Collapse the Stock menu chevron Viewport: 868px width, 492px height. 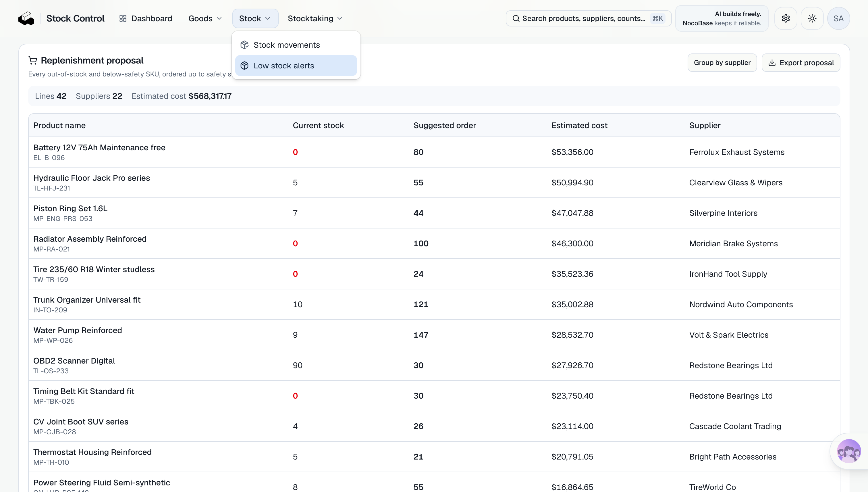click(268, 19)
